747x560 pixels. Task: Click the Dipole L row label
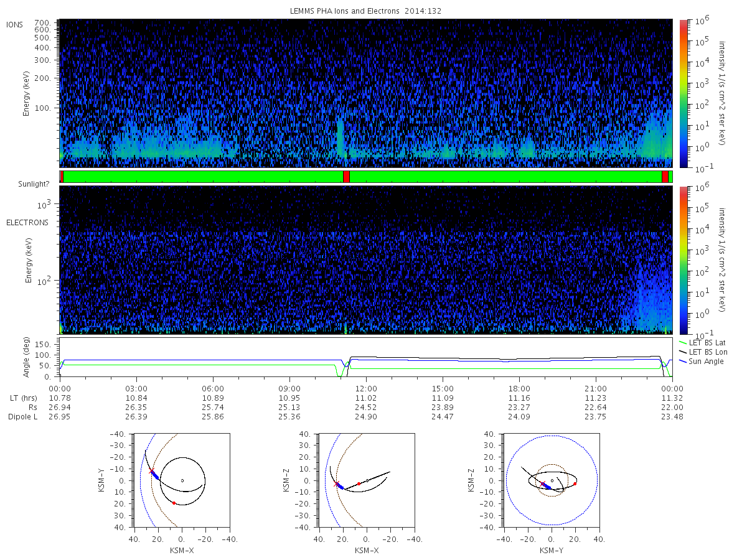click(x=22, y=417)
